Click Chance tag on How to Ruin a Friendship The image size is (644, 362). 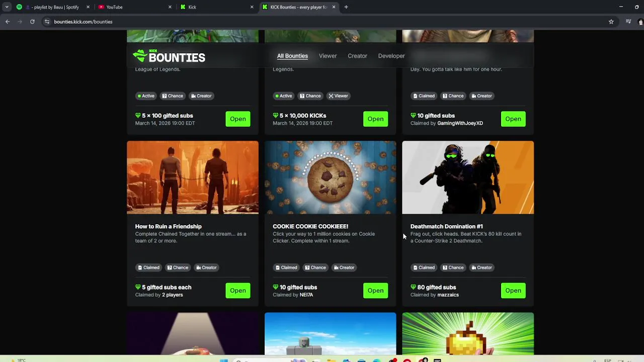click(177, 267)
